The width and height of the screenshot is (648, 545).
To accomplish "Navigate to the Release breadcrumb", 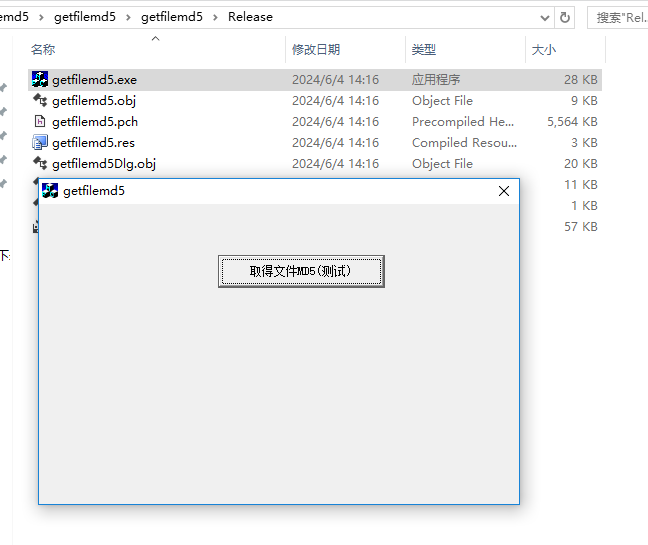I will pyautogui.click(x=250, y=17).
